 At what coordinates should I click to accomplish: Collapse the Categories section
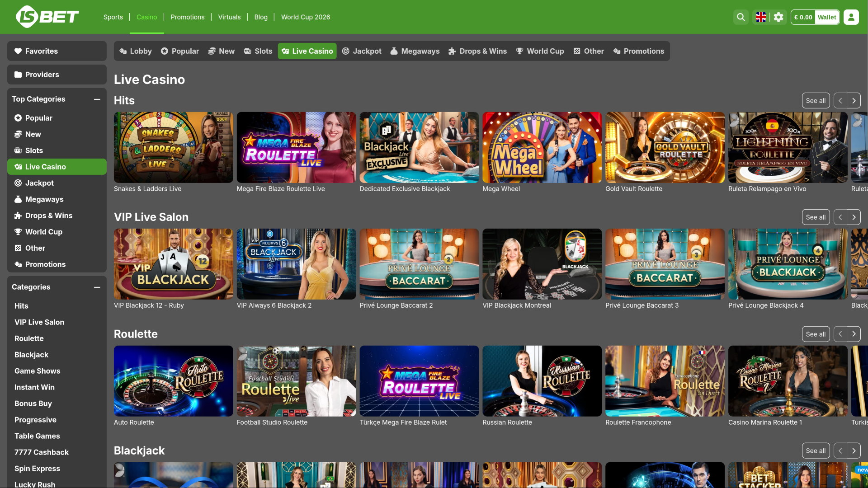[97, 287]
